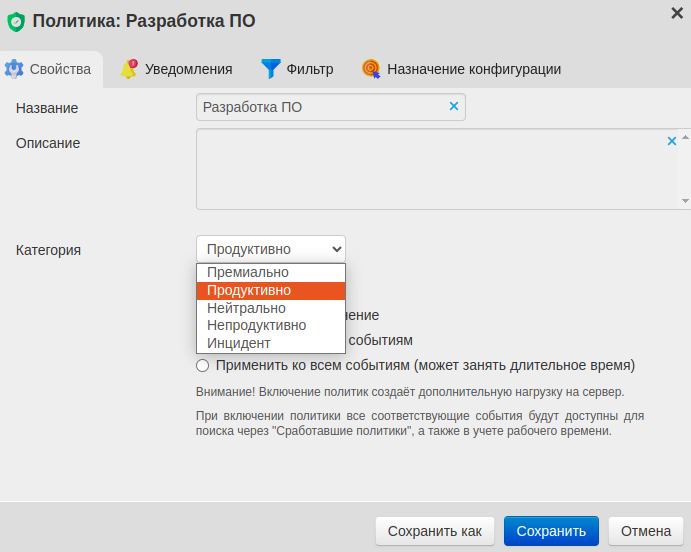Choose Нейтрально from category list
Image resolution: width=691 pixels, height=552 pixels.
[x=246, y=308]
